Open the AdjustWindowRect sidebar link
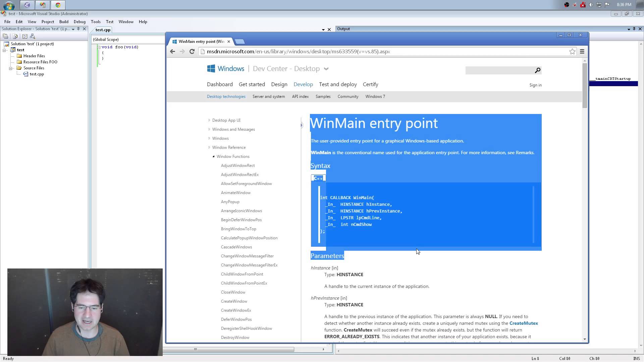The image size is (644, 362). tap(238, 166)
